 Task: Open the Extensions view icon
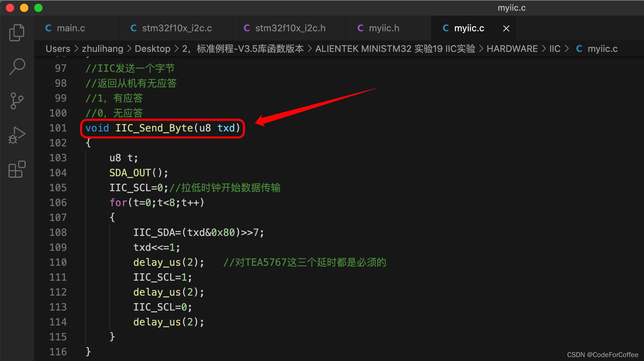[x=17, y=169]
